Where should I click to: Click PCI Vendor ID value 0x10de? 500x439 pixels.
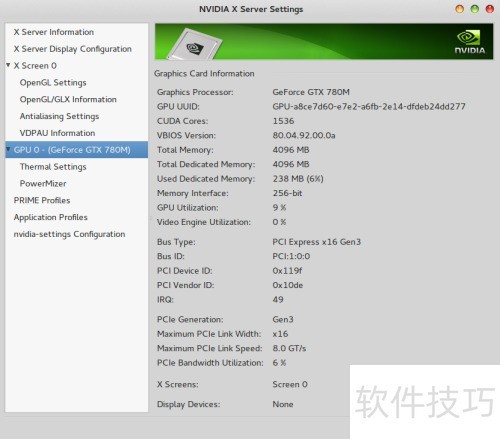click(288, 285)
